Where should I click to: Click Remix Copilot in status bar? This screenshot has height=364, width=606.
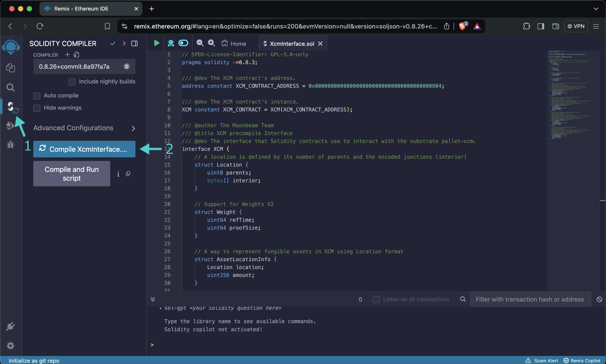pos(582,361)
